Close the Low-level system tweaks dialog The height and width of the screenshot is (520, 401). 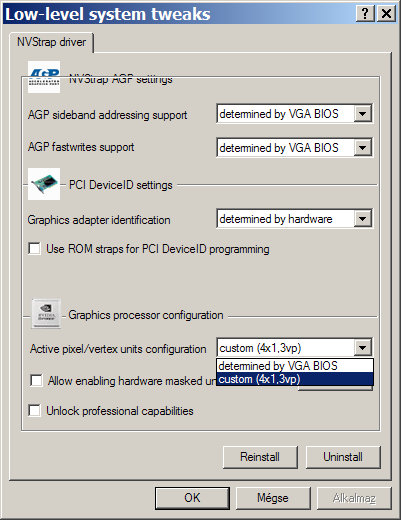(x=386, y=14)
